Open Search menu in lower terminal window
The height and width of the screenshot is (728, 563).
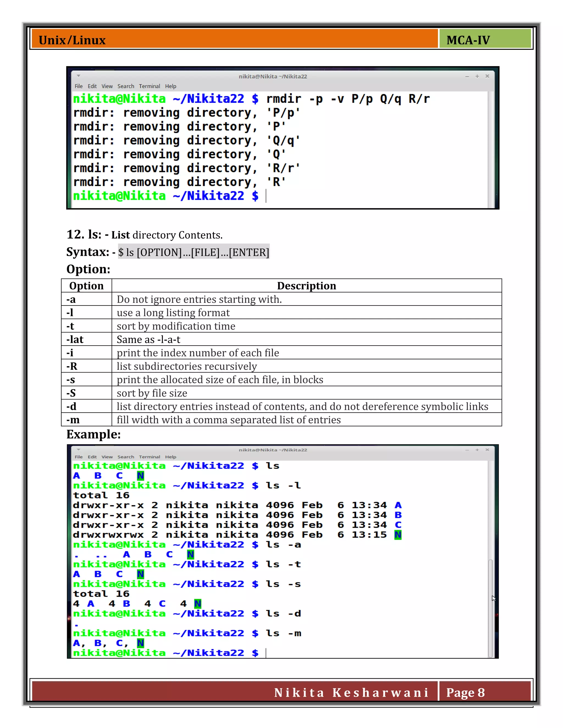click(126, 457)
